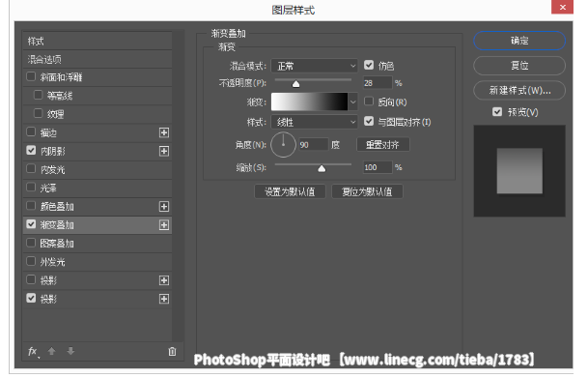Viewport: 588px width, 378px height.
Task: Close the 图层样式 dialog with the red X
Action: [x=563, y=7]
